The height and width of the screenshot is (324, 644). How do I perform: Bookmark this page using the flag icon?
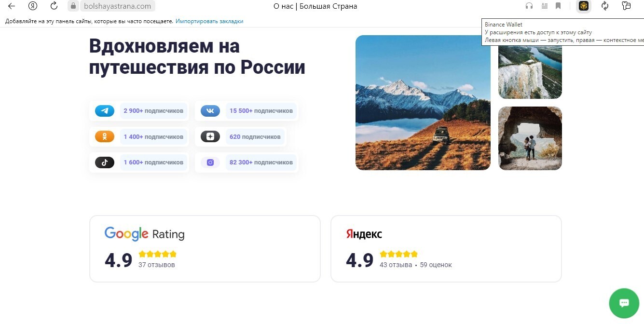558,6
